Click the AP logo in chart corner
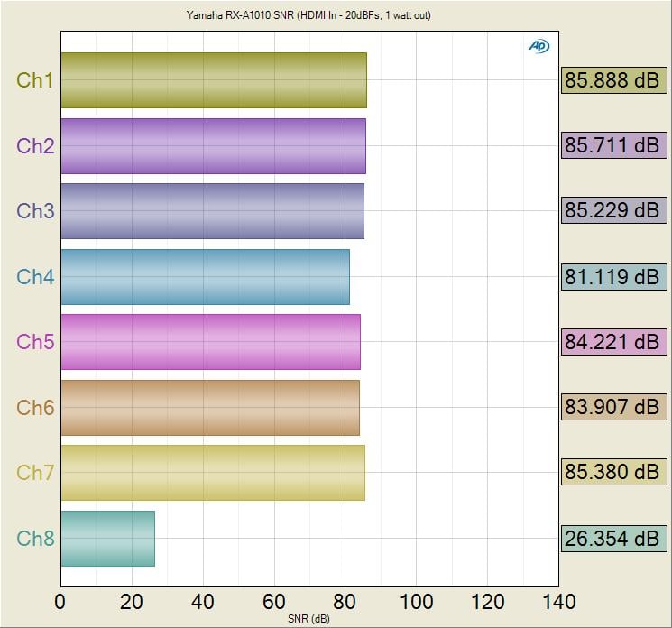 539,46
